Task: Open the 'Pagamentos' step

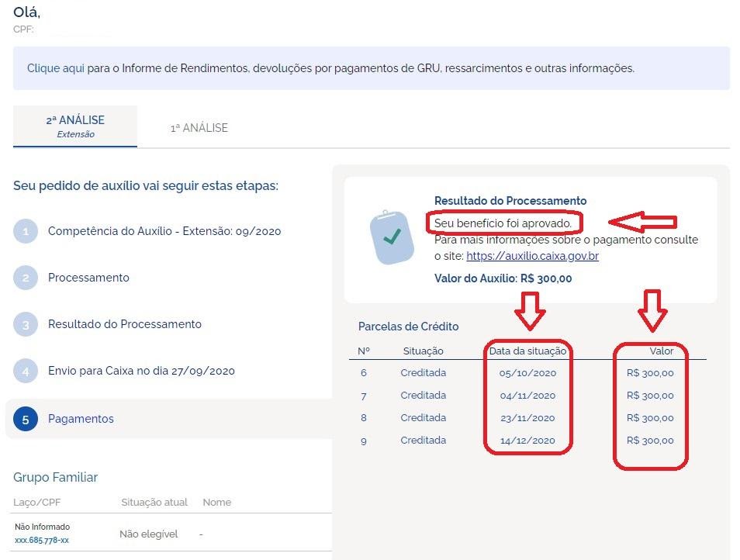Action: [x=81, y=419]
